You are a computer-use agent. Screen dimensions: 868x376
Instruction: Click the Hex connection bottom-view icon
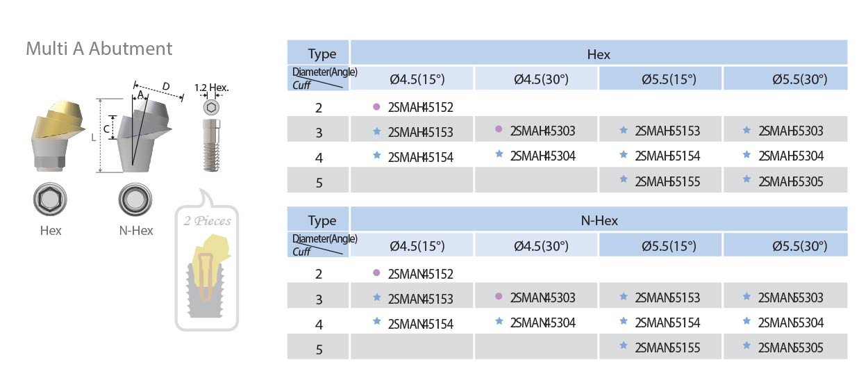[50, 201]
